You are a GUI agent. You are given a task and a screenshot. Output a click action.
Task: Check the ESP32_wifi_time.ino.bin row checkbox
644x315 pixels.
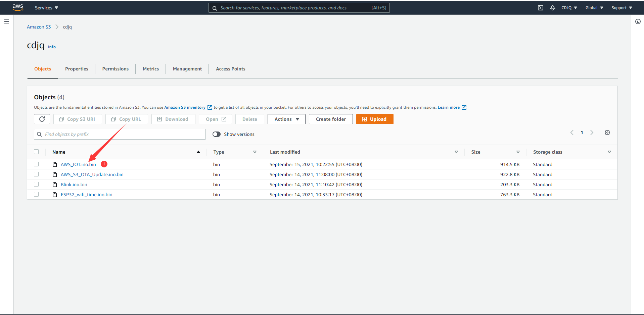(36, 194)
